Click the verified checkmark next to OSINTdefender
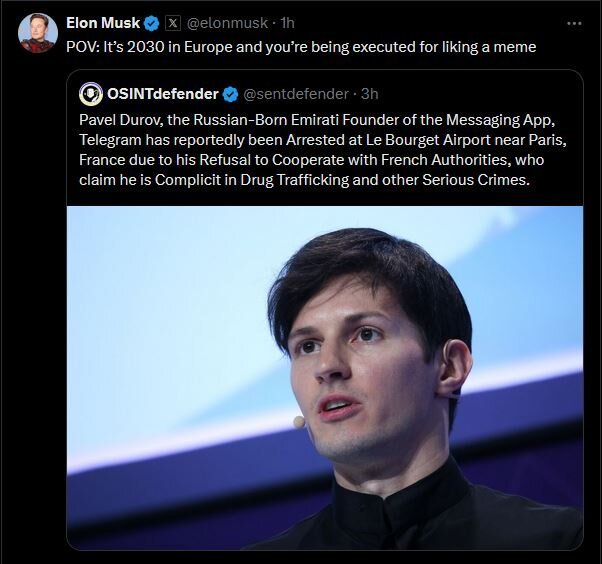This screenshot has width=602, height=564. click(x=230, y=94)
